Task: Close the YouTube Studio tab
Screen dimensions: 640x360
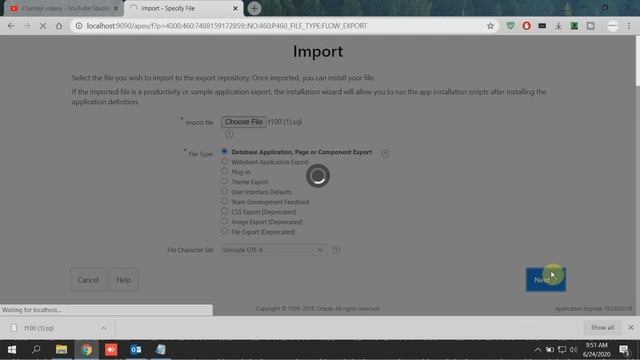Action: [116, 8]
